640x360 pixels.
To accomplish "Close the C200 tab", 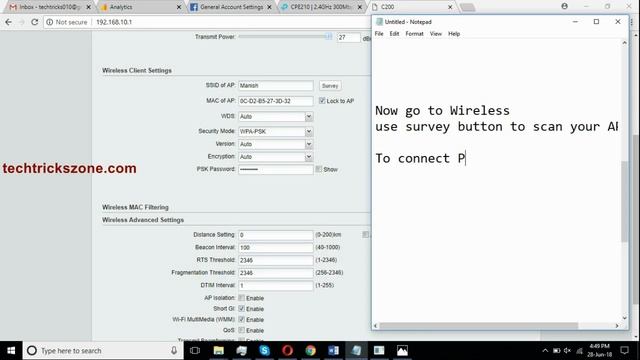I will (450, 7).
